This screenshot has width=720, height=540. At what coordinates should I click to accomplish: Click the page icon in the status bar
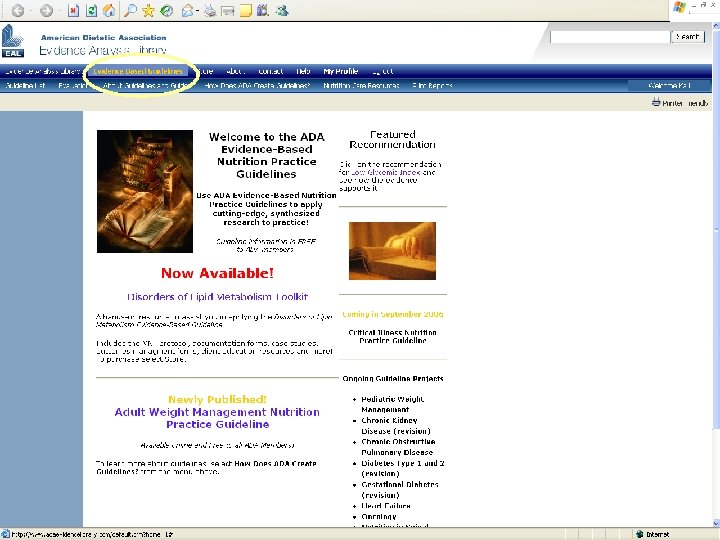pyautogui.click(x=5, y=534)
